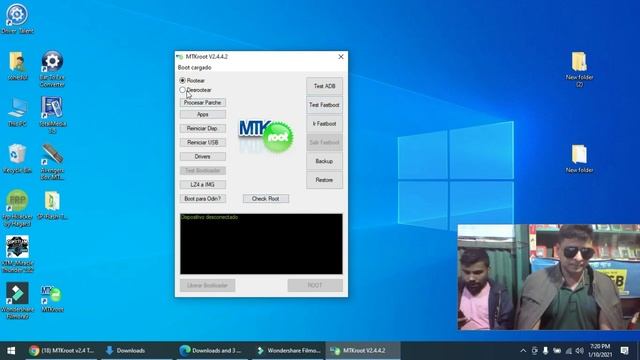The height and width of the screenshot is (360, 640).
Task: Click Boot para Odin? button
Action: pyautogui.click(x=202, y=199)
